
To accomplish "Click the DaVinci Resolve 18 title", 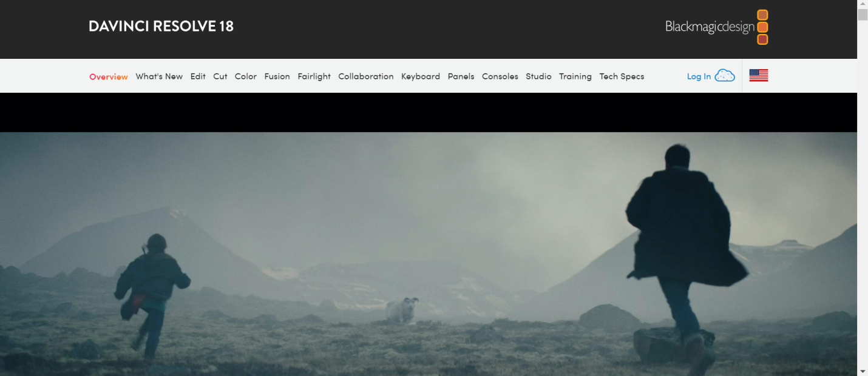I will (x=161, y=26).
